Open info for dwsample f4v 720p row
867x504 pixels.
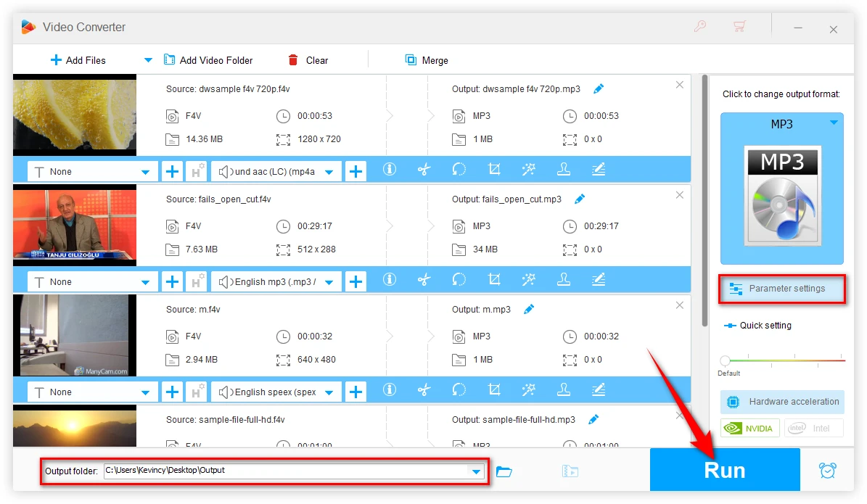pos(390,169)
